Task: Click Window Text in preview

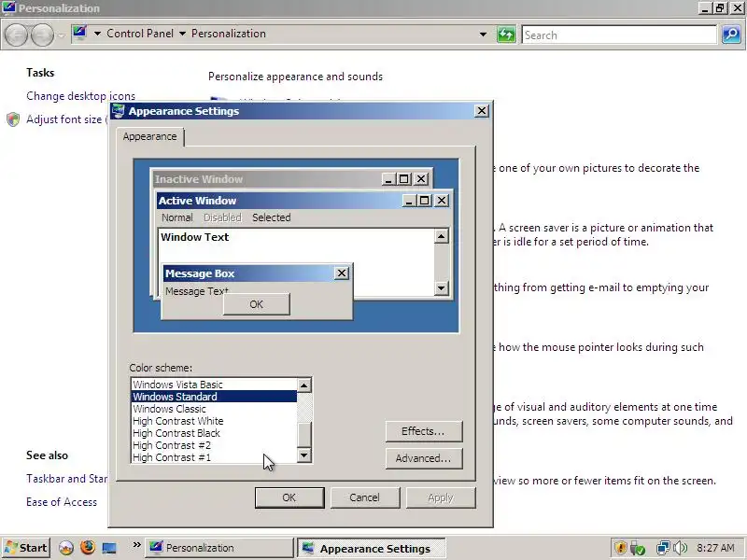Action: click(x=195, y=237)
